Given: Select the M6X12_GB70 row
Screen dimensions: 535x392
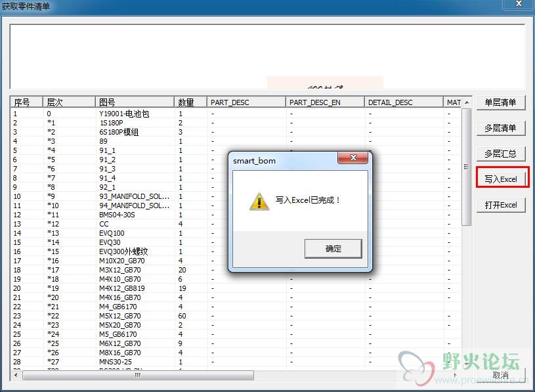Looking at the screenshot, I should coord(236,344).
